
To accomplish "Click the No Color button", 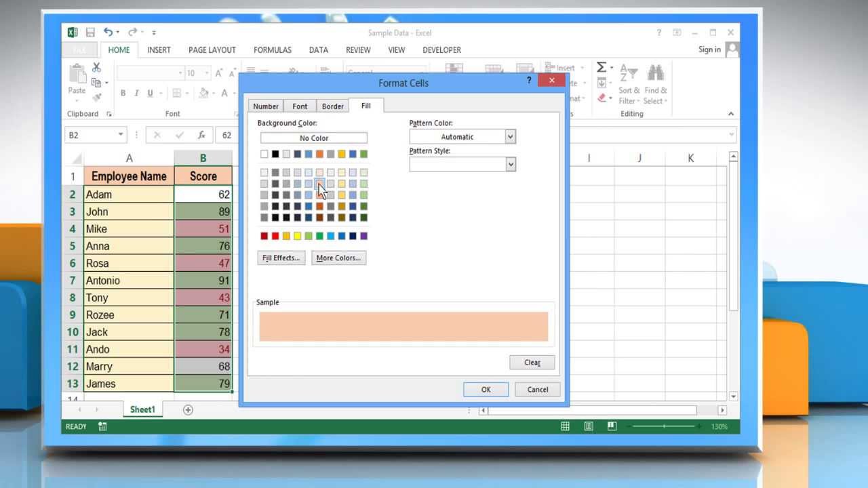I will click(x=314, y=138).
